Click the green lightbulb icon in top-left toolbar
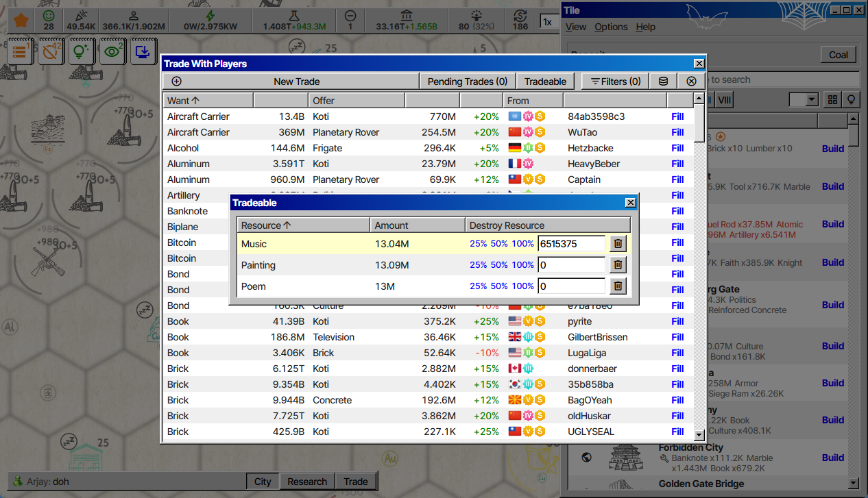868x498 pixels. coord(82,51)
